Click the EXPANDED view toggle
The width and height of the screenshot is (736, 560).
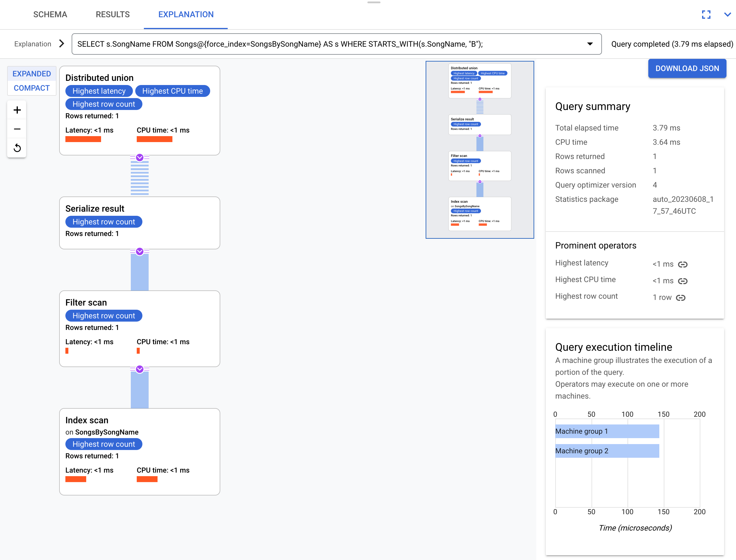(31, 73)
